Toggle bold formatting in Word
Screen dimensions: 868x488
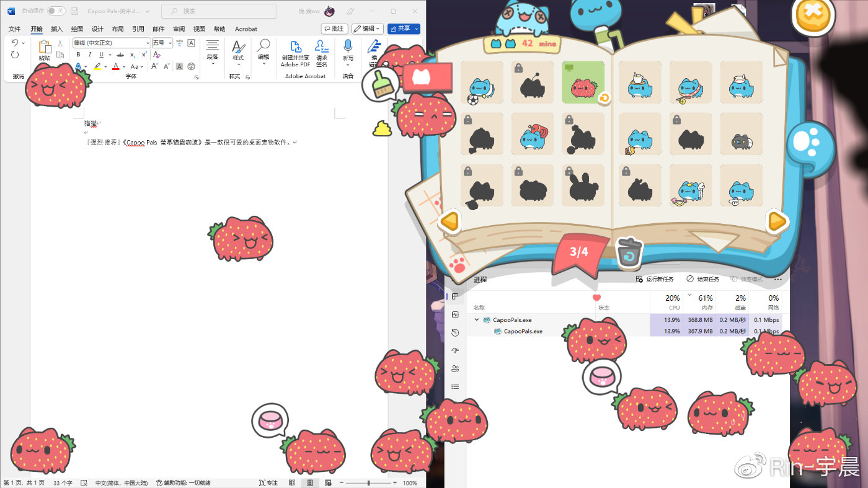coord(79,55)
